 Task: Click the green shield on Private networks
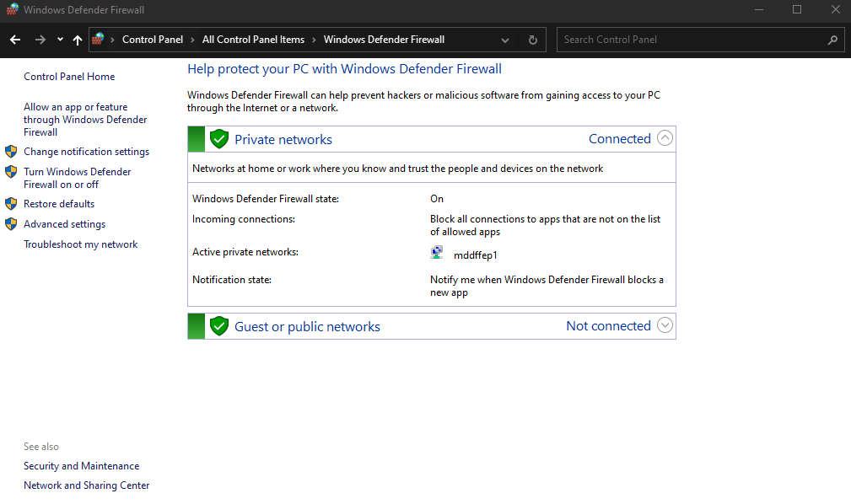click(x=219, y=139)
